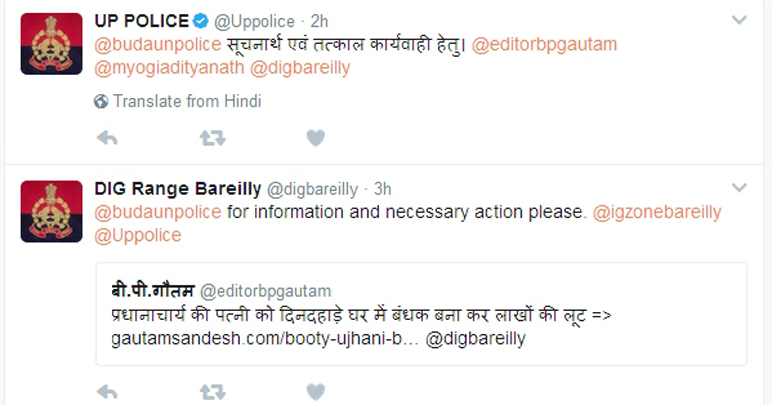Click Translate from Hindi link

point(188,101)
